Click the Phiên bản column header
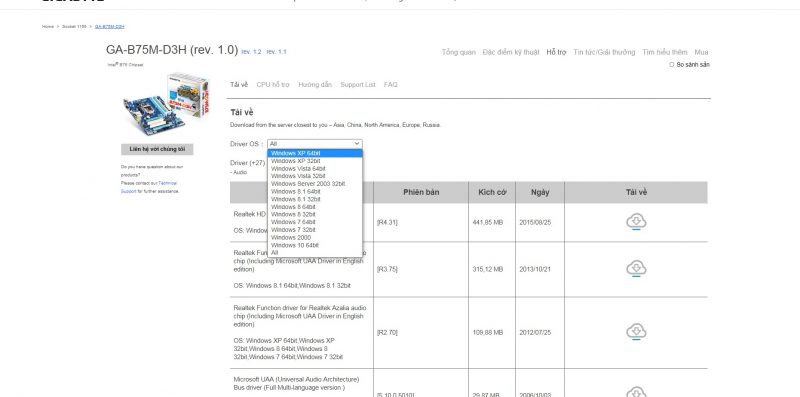The height and width of the screenshot is (397, 800). (x=421, y=192)
